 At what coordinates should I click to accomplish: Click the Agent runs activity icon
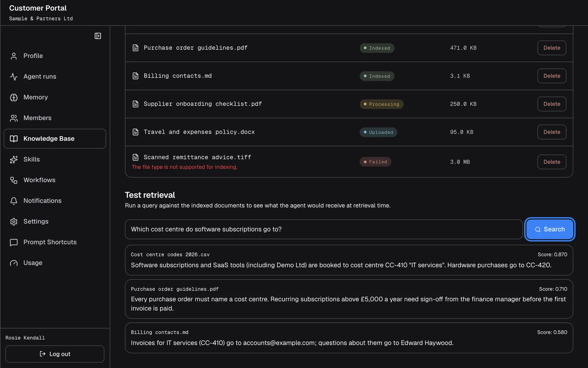pyautogui.click(x=14, y=77)
